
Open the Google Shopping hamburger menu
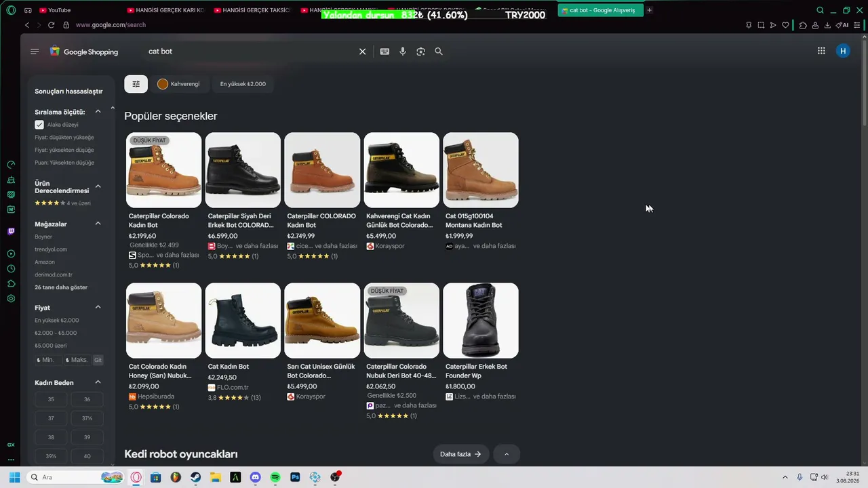[35, 52]
